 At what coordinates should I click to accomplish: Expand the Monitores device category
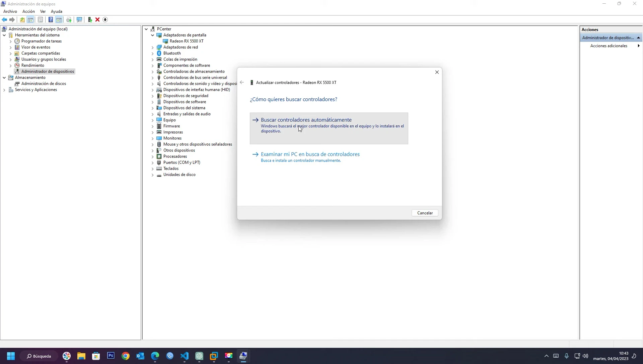[x=152, y=139]
